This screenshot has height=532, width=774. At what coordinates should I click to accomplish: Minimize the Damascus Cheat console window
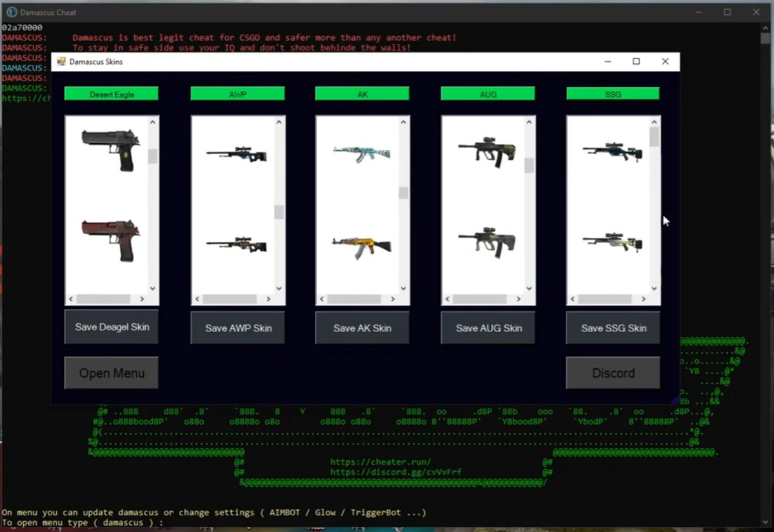pyautogui.click(x=699, y=12)
